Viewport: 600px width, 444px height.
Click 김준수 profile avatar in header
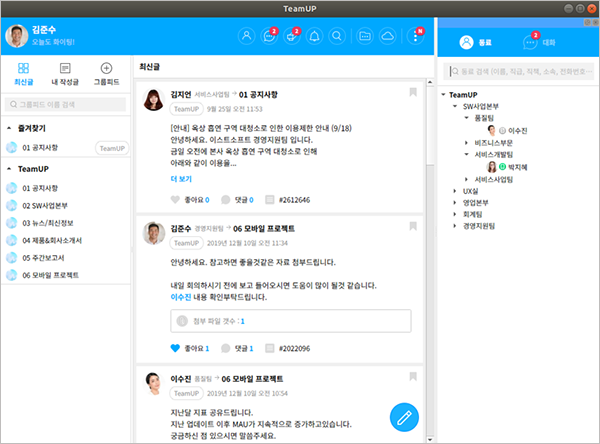coord(17,36)
